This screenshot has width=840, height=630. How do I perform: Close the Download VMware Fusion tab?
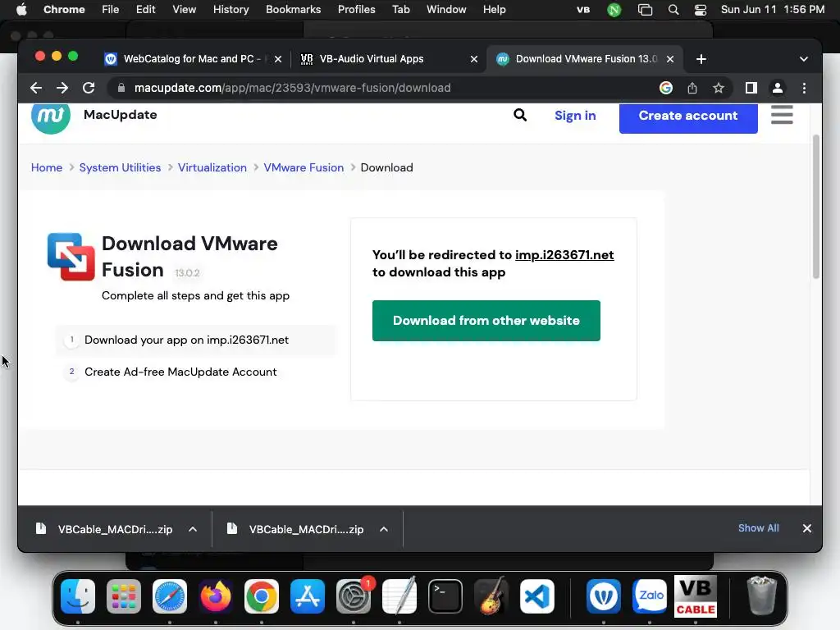coord(669,59)
